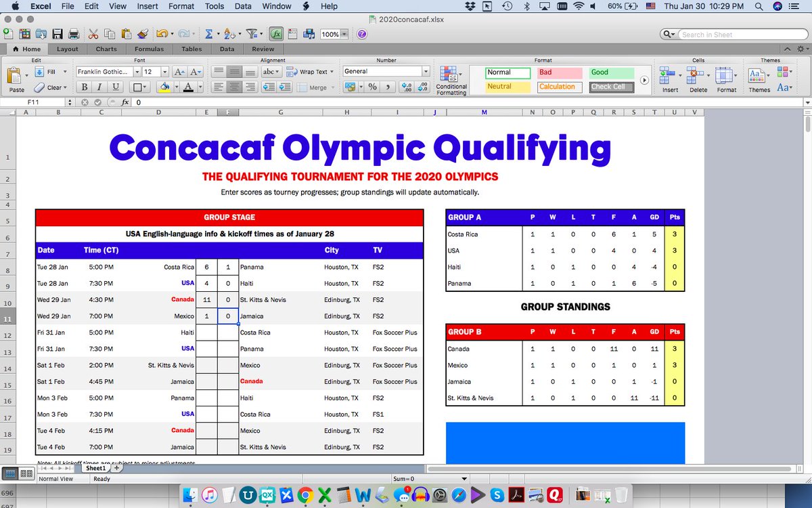Delete cells using the Delete icon
Image resolution: width=812 pixels, height=508 pixels.
(698, 80)
